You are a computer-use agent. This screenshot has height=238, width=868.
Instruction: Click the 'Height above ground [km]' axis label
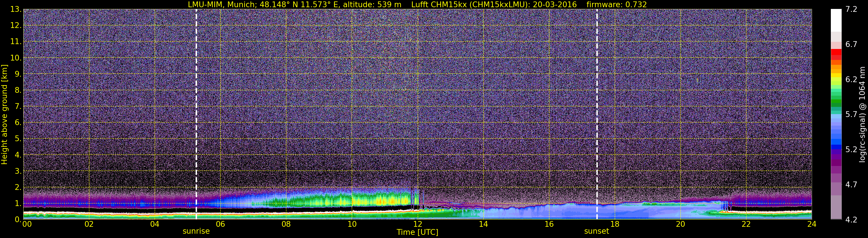pos(4,114)
